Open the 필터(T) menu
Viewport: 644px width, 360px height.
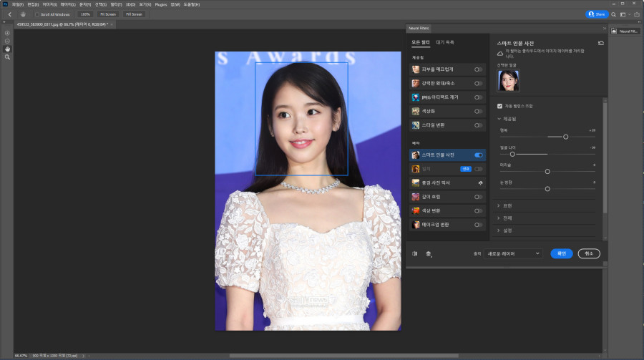pyautogui.click(x=116, y=4)
